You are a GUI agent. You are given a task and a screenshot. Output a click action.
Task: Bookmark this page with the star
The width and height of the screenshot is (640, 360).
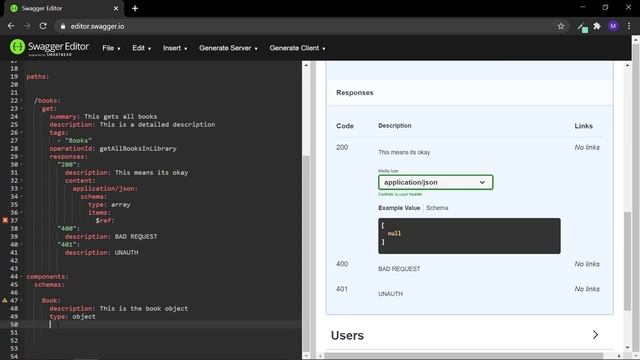[561, 26]
